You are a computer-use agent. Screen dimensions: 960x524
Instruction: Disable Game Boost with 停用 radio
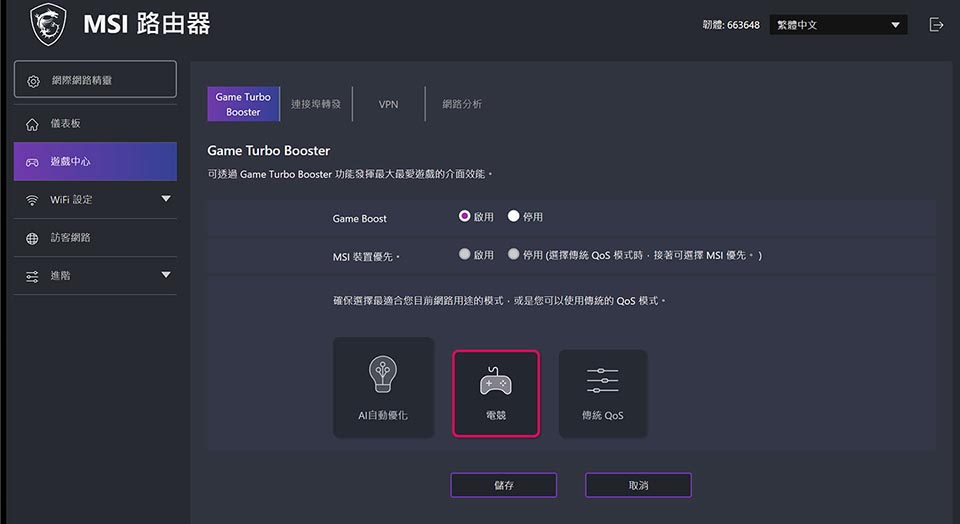coord(513,216)
